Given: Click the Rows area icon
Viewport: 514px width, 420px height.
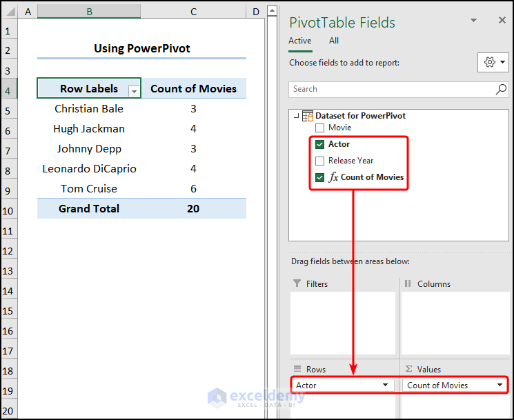Looking at the screenshot, I should 297,369.
